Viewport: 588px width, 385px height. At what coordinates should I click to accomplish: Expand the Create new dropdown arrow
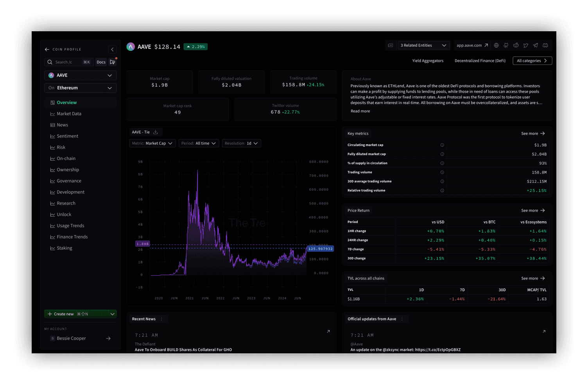pyautogui.click(x=112, y=314)
